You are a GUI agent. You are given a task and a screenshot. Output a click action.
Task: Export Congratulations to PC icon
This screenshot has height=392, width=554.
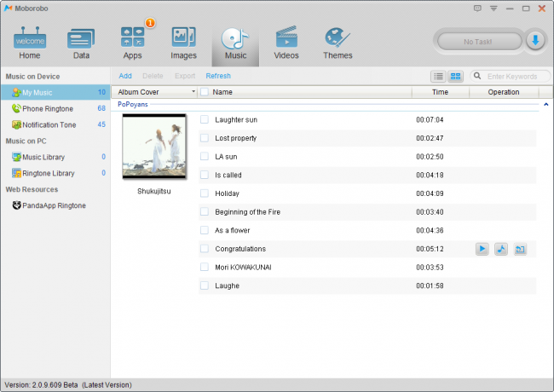pos(520,249)
